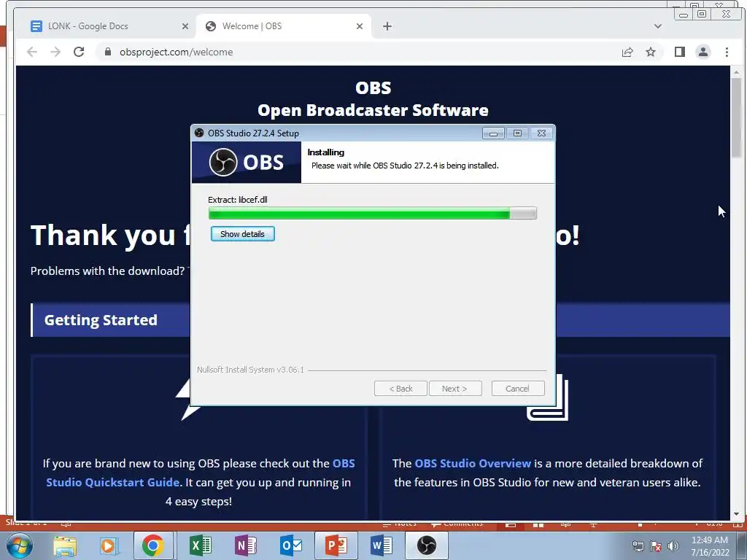Image resolution: width=747 pixels, height=560 pixels.
Task: Switch to Chrome in the taskbar
Action: pyautogui.click(x=152, y=545)
